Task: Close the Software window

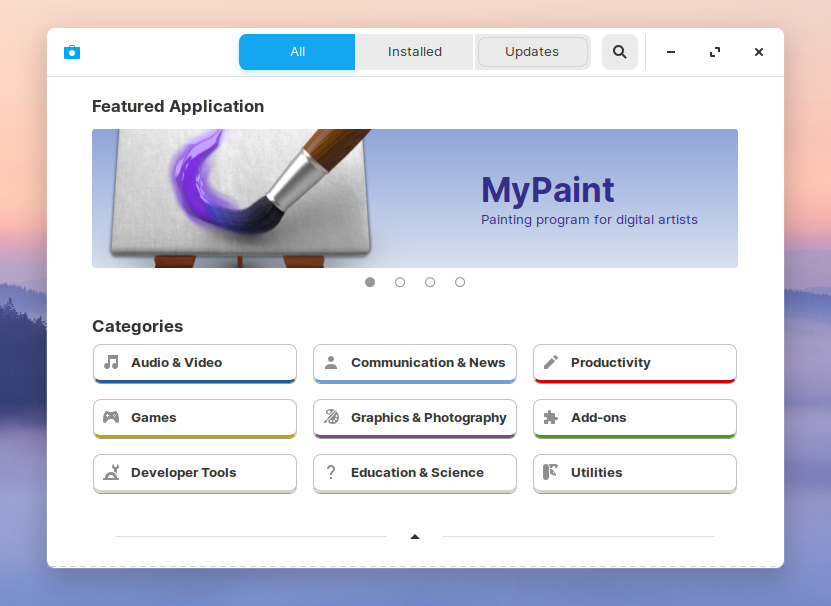Action: click(759, 52)
